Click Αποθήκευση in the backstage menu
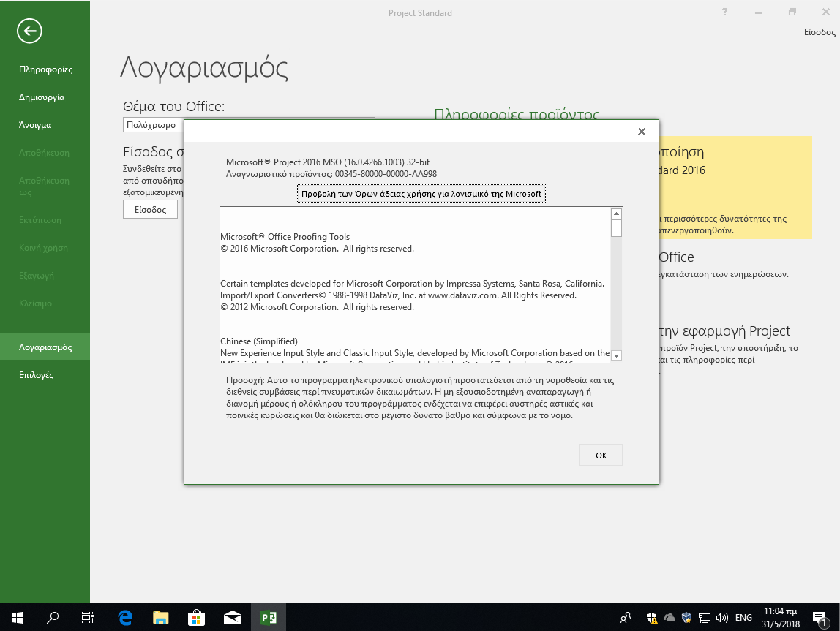Viewport: 840px width, 631px height. click(x=45, y=153)
